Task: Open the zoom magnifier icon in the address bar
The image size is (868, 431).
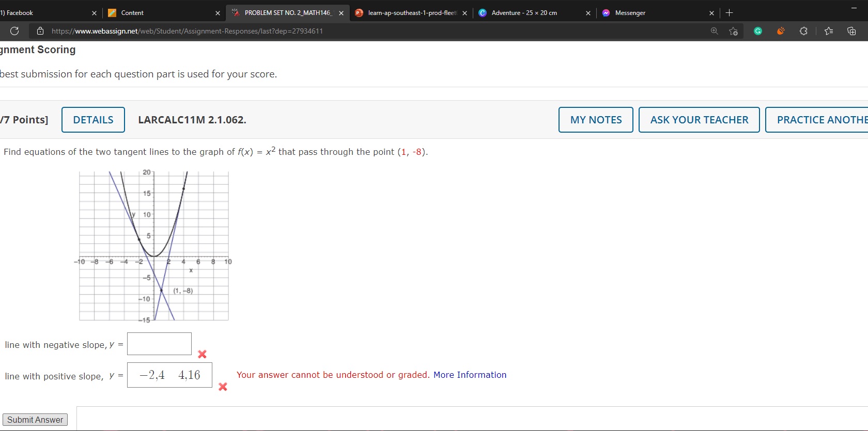Action: (x=715, y=31)
